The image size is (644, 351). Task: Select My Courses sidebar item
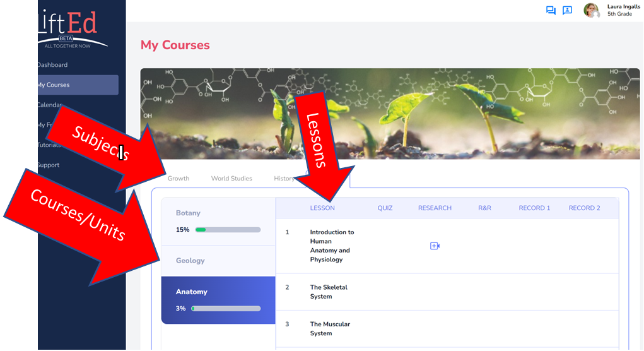pyautogui.click(x=78, y=85)
